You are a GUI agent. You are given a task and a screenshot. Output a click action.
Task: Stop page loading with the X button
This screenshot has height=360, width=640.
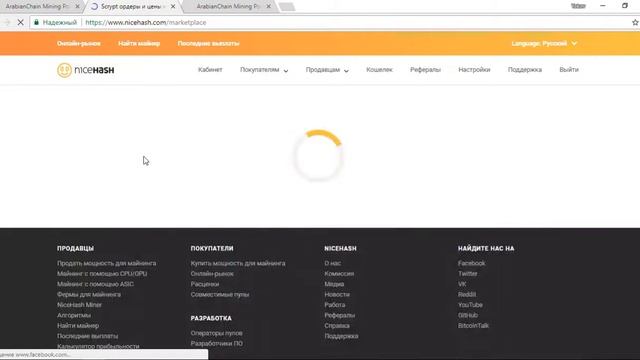[x=20, y=22]
